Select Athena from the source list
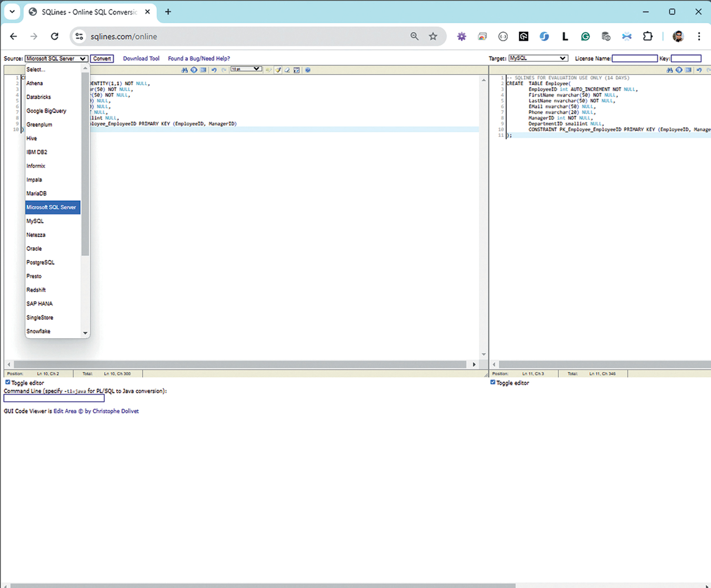This screenshot has height=588, width=711. point(53,83)
